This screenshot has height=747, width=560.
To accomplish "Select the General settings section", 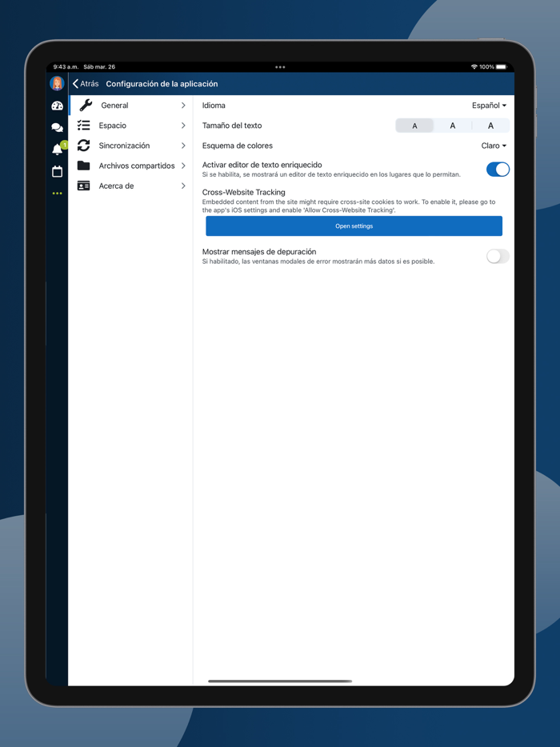I will tap(130, 106).
